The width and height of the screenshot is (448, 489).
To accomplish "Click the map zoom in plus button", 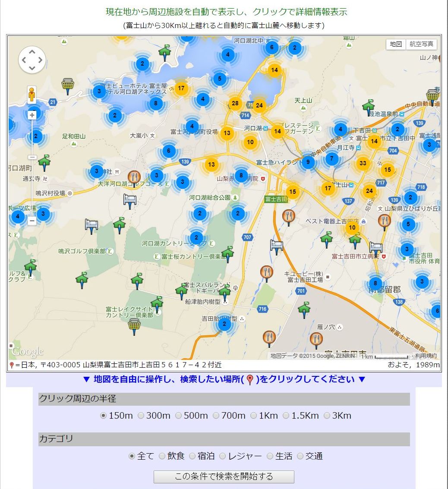I will (32, 115).
